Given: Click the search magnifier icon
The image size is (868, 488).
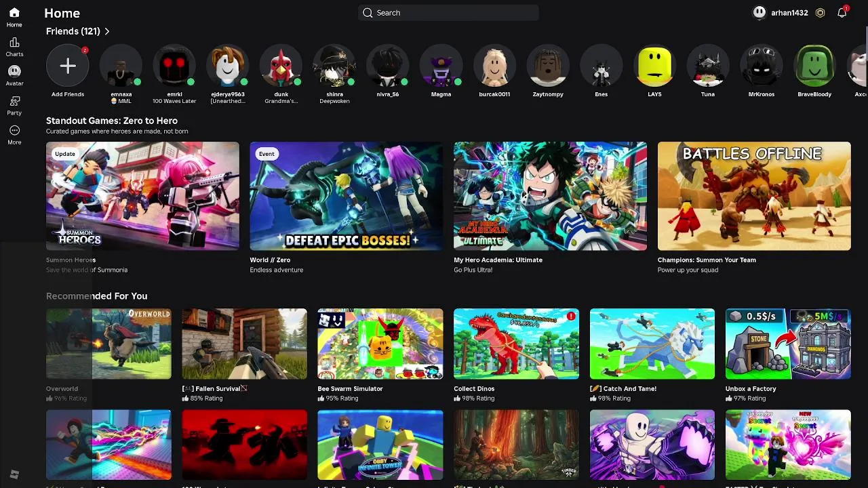Looking at the screenshot, I should [368, 13].
